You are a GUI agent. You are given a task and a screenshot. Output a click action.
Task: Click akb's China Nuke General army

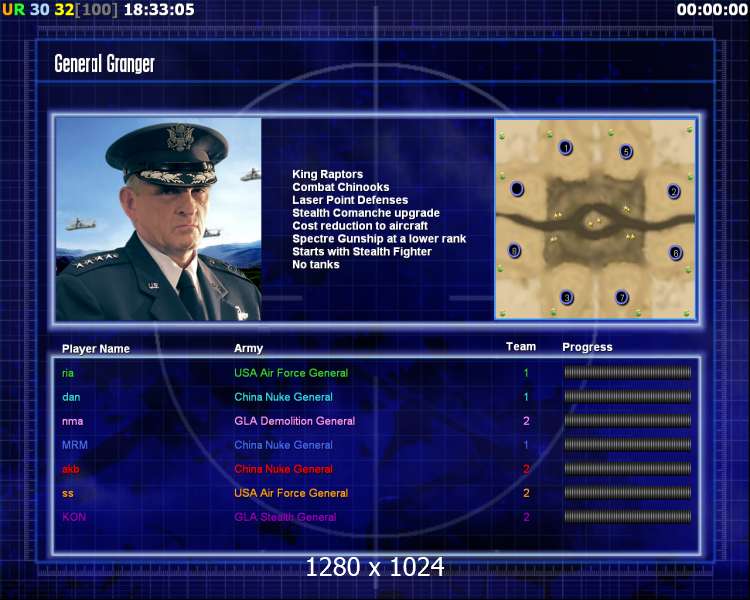pos(283,469)
